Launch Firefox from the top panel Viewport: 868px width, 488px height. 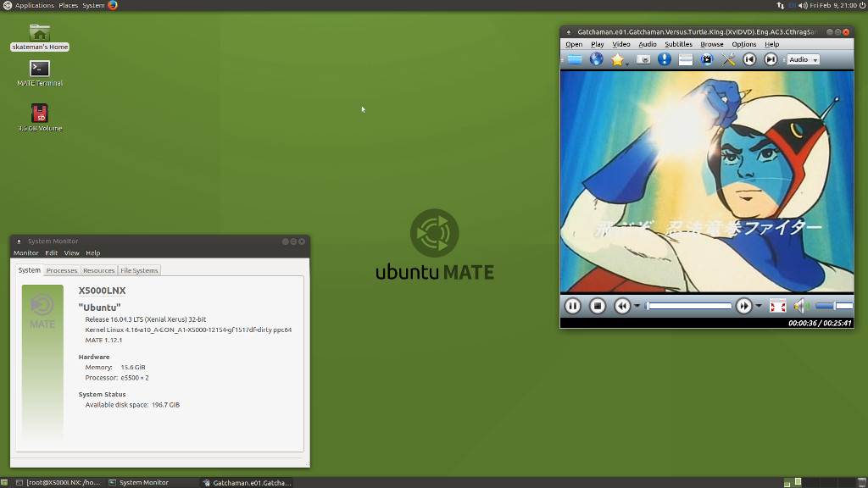113,5
